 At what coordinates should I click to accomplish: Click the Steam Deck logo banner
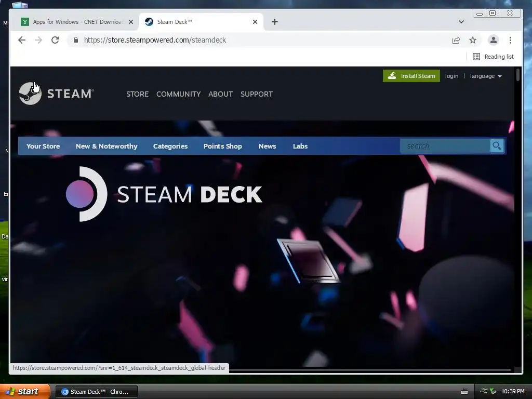tap(164, 194)
